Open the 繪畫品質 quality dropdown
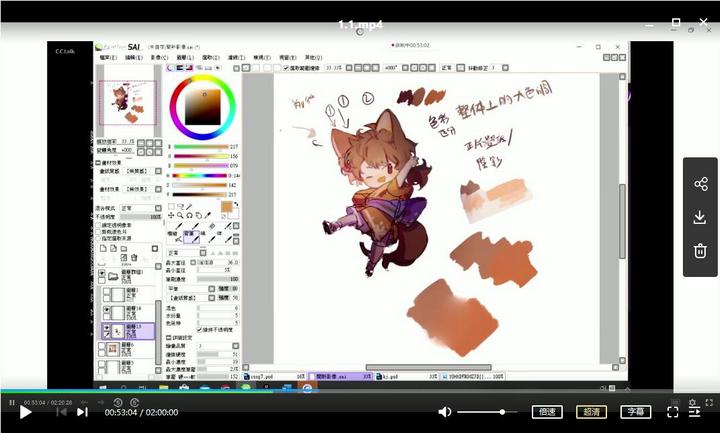 pos(219,346)
